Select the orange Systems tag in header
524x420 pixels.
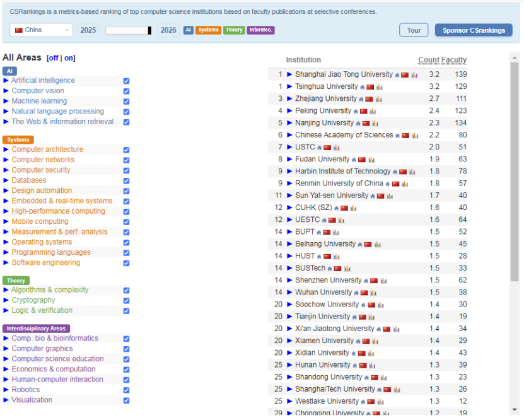coord(208,30)
